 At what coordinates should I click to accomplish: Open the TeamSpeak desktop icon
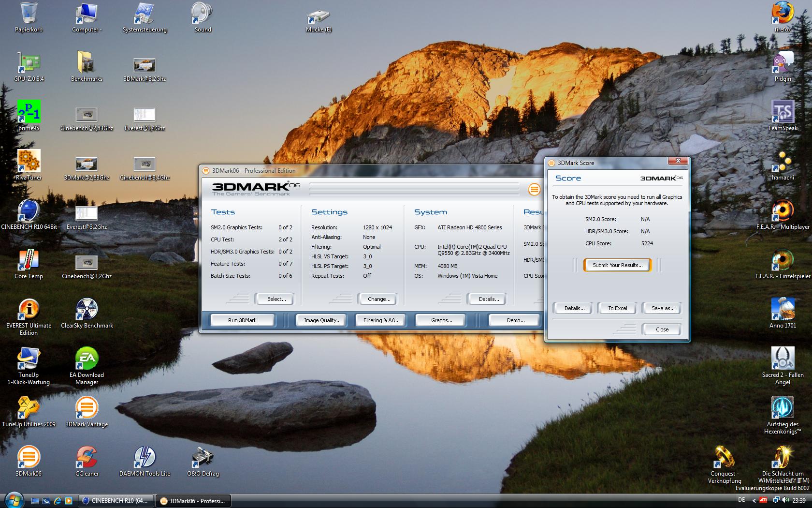783,112
